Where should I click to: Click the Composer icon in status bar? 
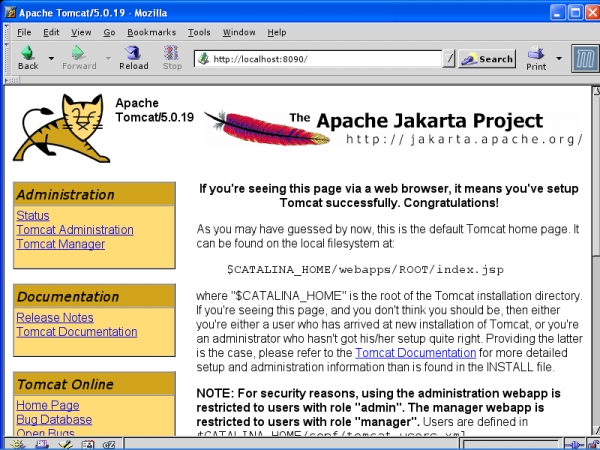pyautogui.click(x=65, y=445)
